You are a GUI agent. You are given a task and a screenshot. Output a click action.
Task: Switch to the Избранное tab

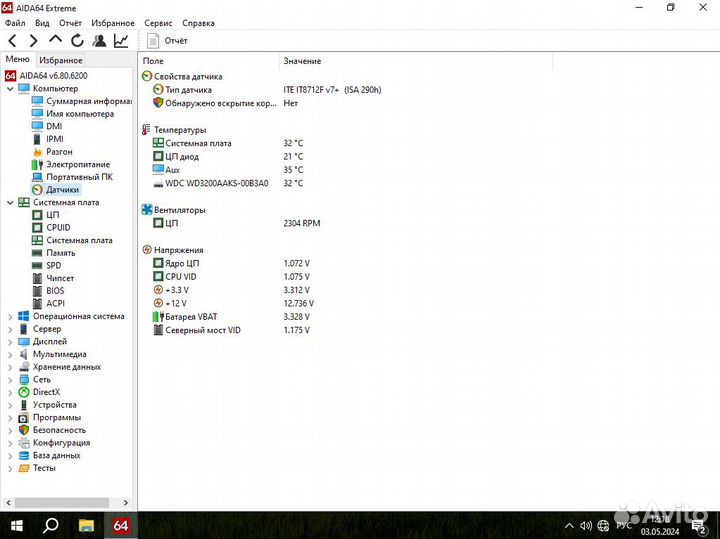pos(60,60)
